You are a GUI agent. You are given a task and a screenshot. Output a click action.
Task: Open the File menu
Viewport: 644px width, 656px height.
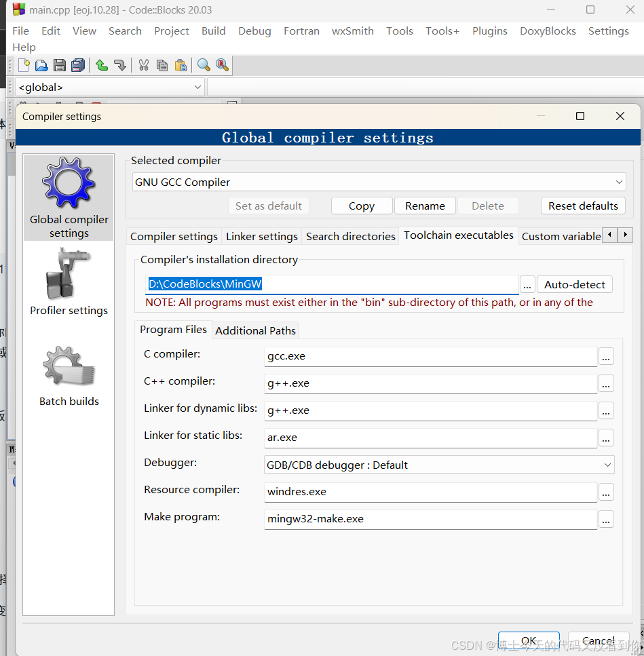[20, 31]
